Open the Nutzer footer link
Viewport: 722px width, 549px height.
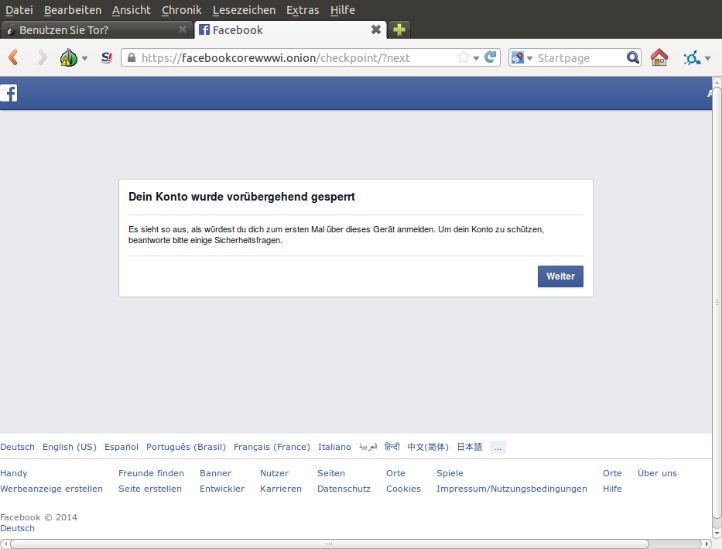click(274, 473)
